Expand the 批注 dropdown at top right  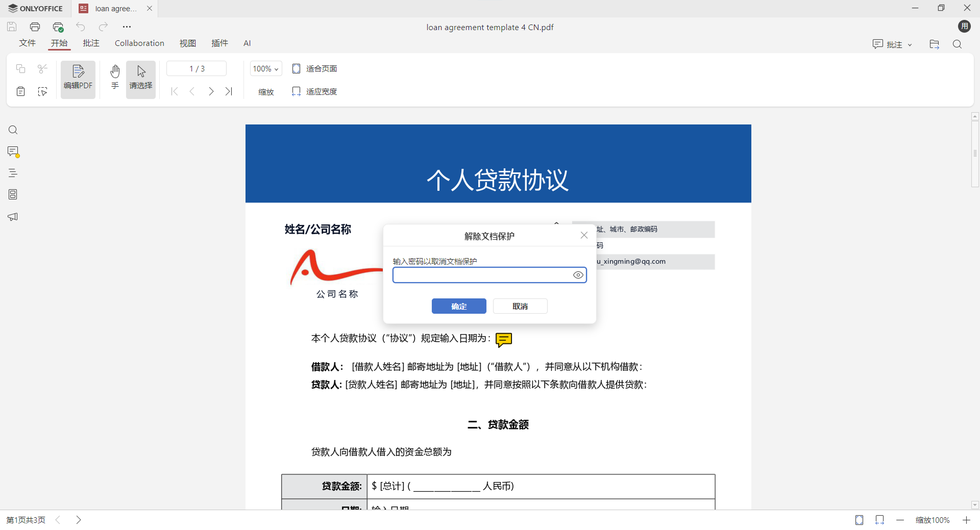[911, 44]
